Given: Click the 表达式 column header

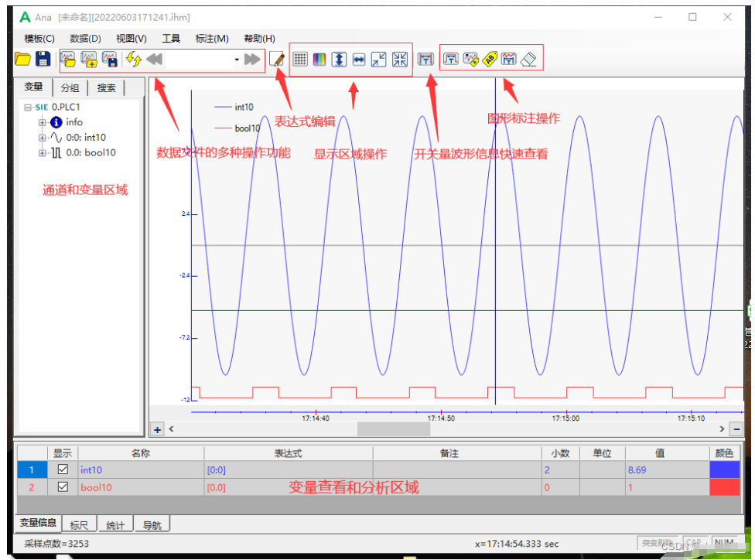Looking at the screenshot, I should point(288,453).
